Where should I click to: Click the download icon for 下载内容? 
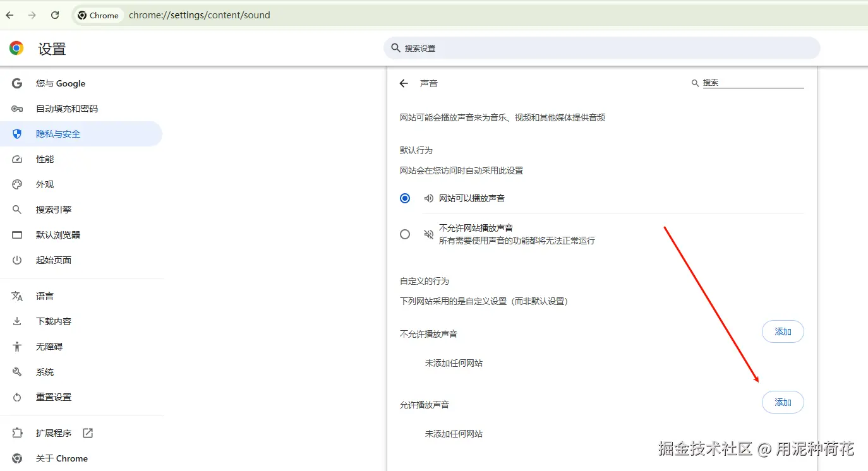(17, 321)
